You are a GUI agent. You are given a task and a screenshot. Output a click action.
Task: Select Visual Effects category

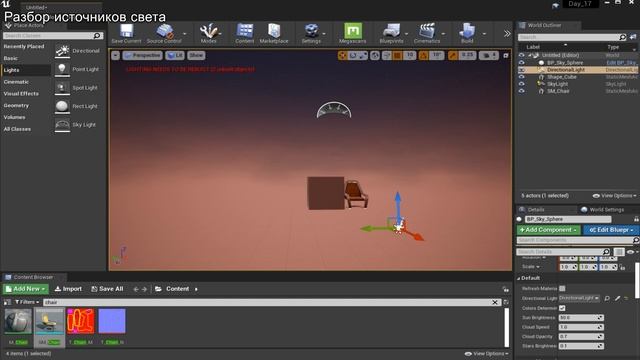[x=21, y=94]
